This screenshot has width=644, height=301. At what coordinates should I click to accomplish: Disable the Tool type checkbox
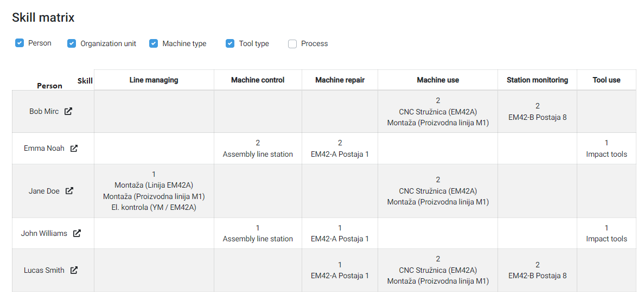click(x=230, y=43)
